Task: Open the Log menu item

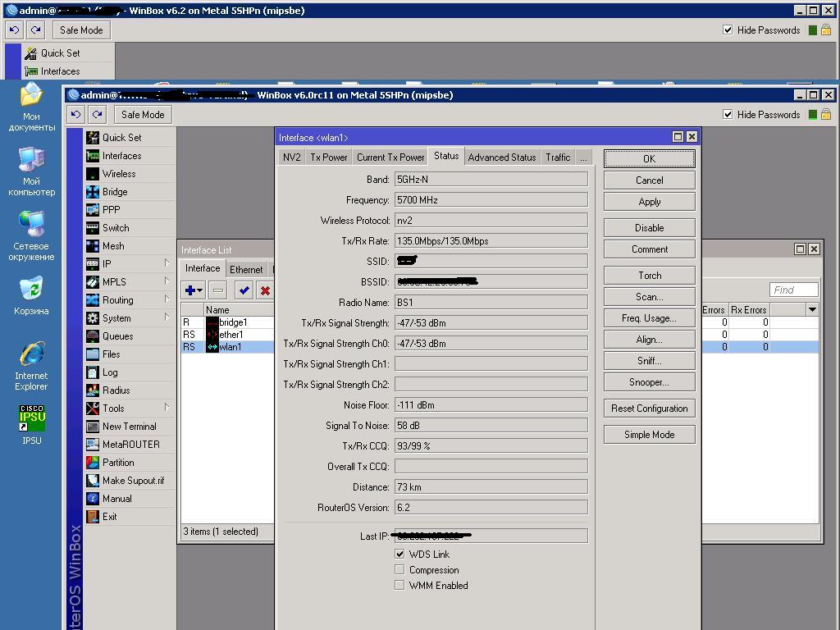Action: coord(130,372)
